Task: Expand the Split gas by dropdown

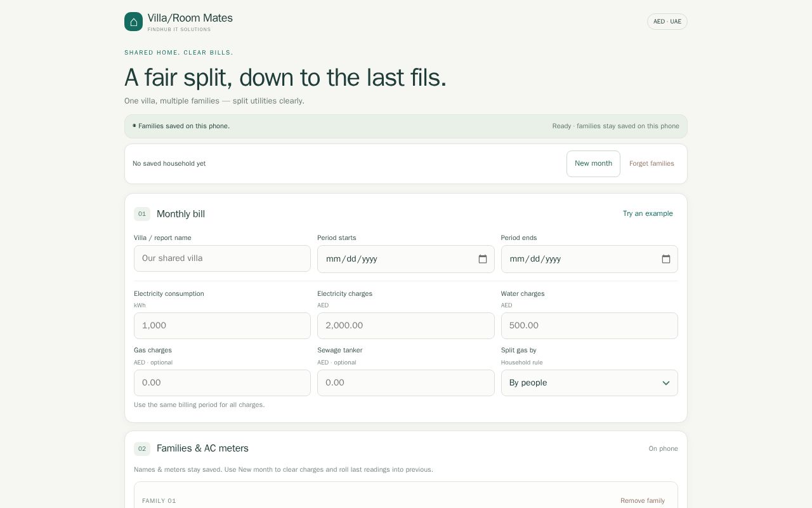Action: point(589,383)
